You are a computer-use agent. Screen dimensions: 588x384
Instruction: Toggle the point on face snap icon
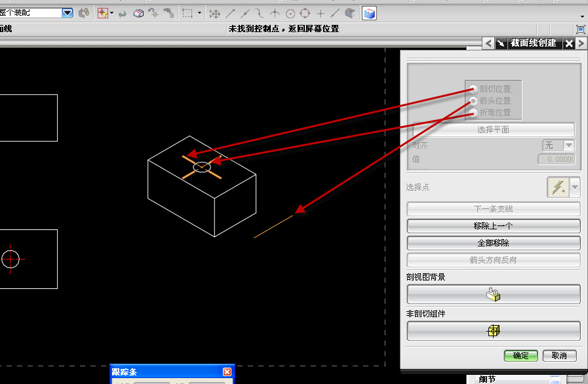pos(350,14)
